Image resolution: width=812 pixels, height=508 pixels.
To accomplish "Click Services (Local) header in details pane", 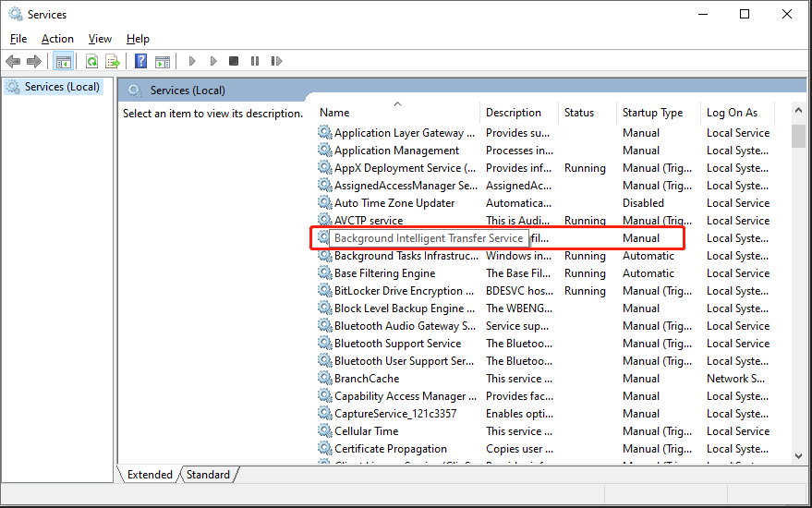I will click(x=188, y=91).
